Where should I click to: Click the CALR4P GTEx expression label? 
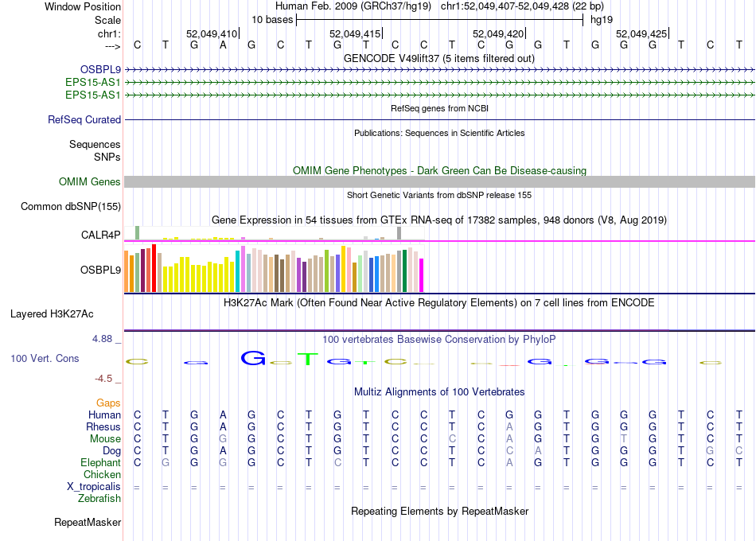(100, 235)
